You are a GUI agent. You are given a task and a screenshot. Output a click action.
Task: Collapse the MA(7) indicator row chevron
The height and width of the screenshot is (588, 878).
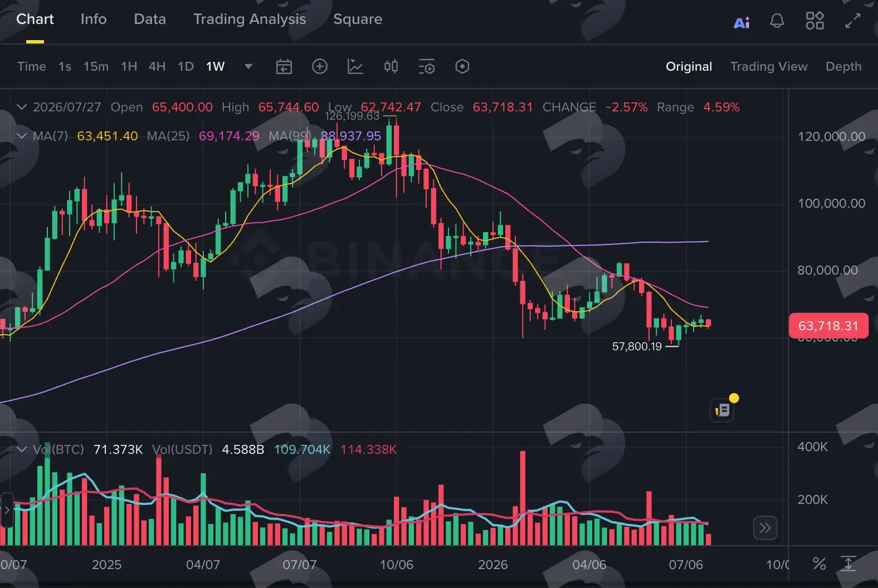(x=22, y=136)
